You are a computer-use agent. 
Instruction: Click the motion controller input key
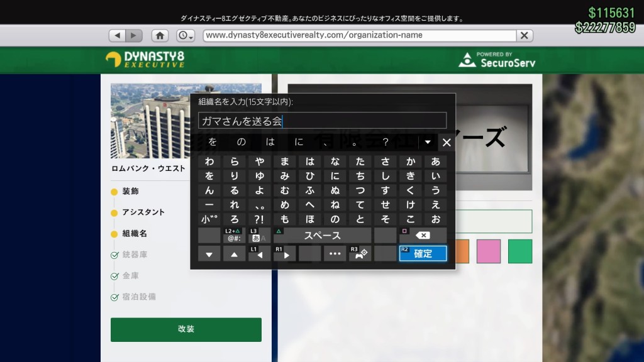click(x=360, y=253)
